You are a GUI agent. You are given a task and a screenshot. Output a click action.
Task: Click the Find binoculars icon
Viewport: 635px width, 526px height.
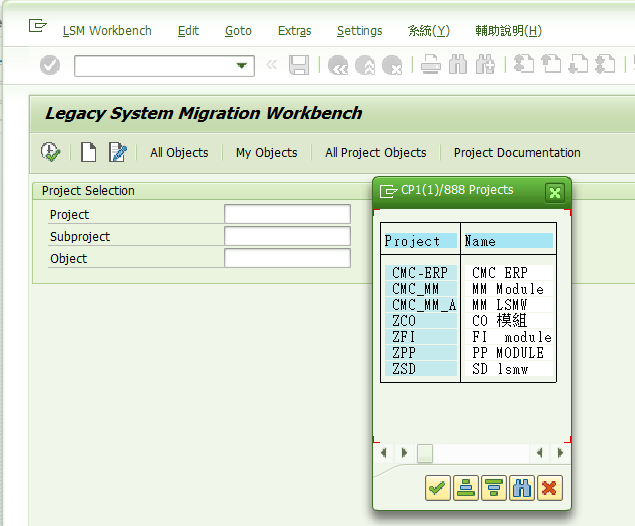[x=458, y=65]
